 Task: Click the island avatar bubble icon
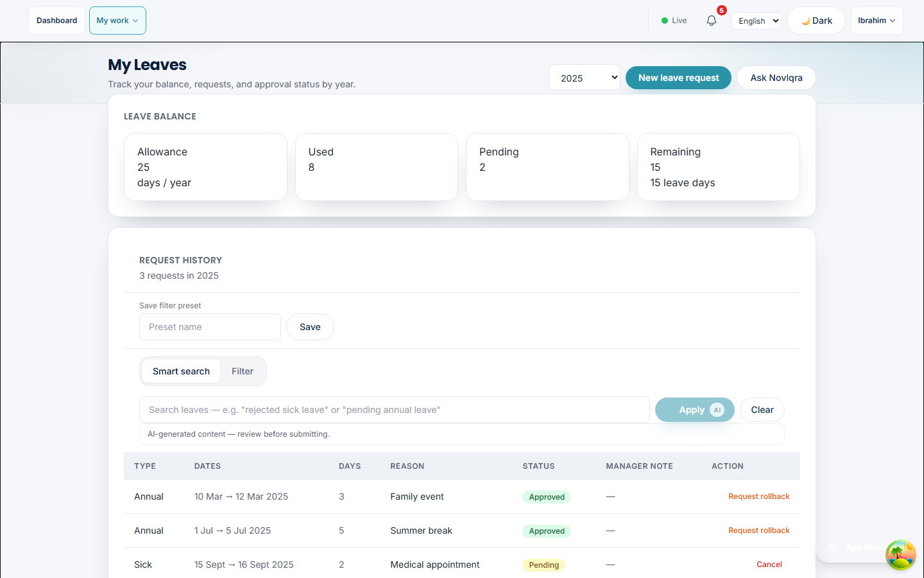901,555
